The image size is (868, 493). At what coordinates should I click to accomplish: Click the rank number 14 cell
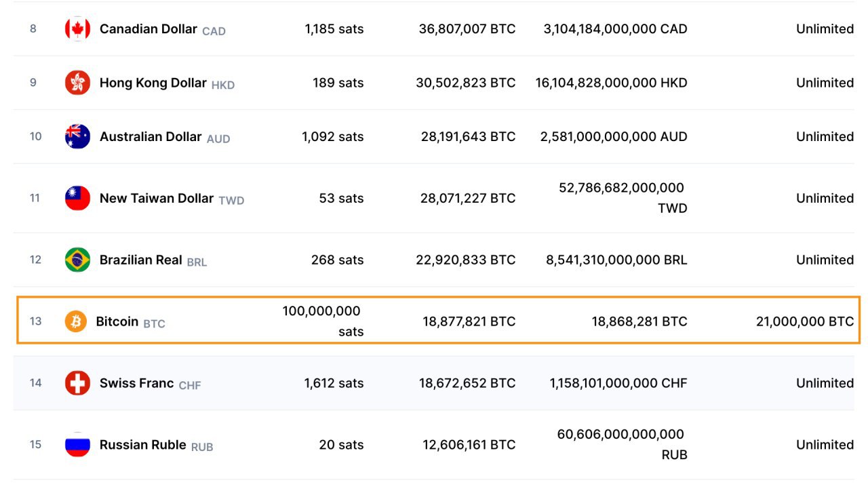pos(35,383)
